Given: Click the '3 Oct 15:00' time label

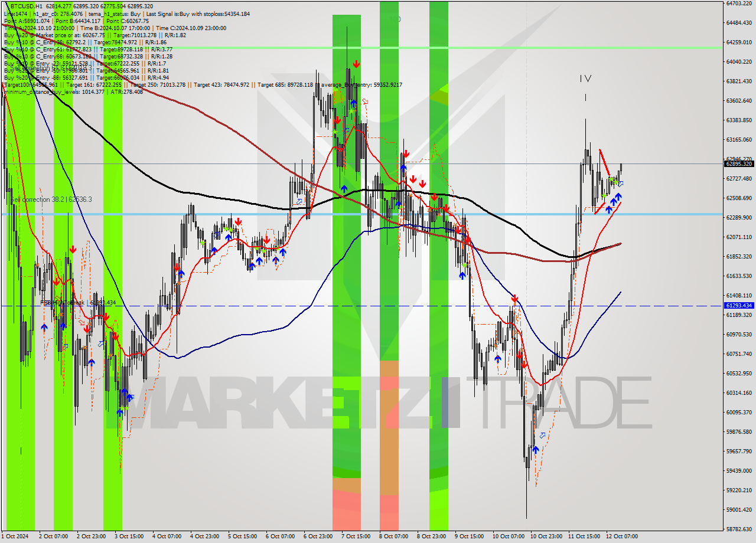Looking at the screenshot, I should click(130, 537).
